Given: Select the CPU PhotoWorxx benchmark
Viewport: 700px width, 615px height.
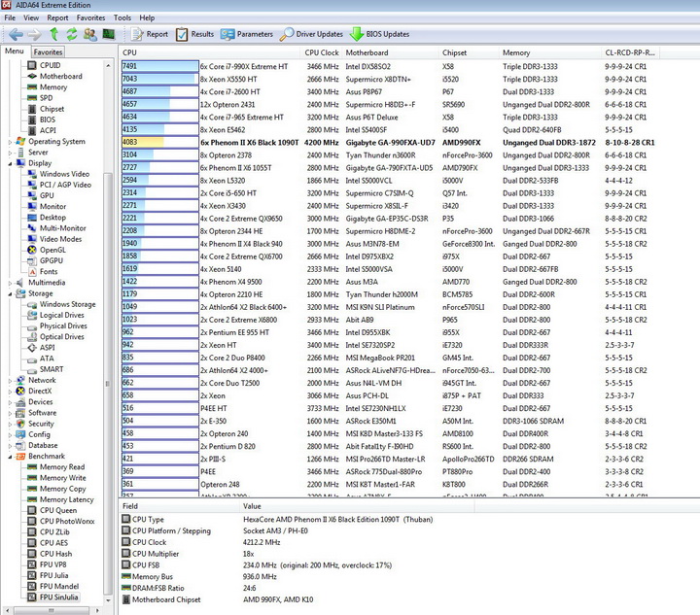Looking at the screenshot, I should (x=61, y=521).
